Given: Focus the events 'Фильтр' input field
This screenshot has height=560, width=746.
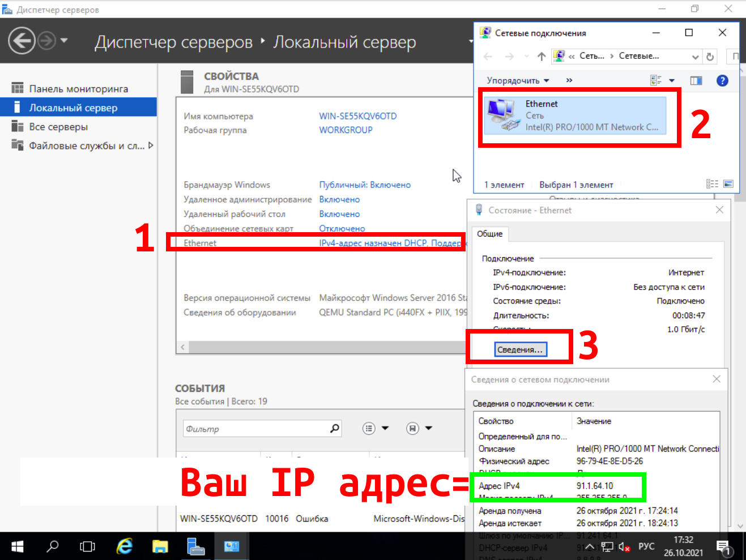Looking at the screenshot, I should (255, 429).
